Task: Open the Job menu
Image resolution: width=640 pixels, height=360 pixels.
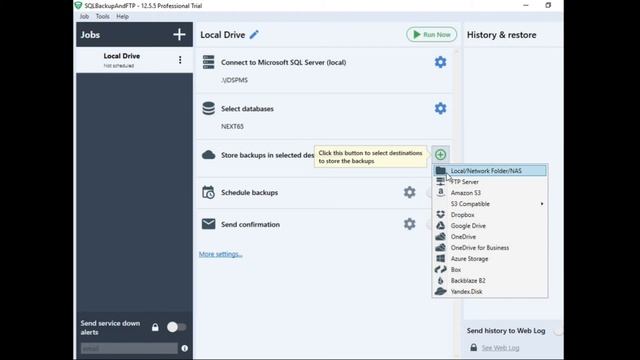Action: click(x=84, y=16)
